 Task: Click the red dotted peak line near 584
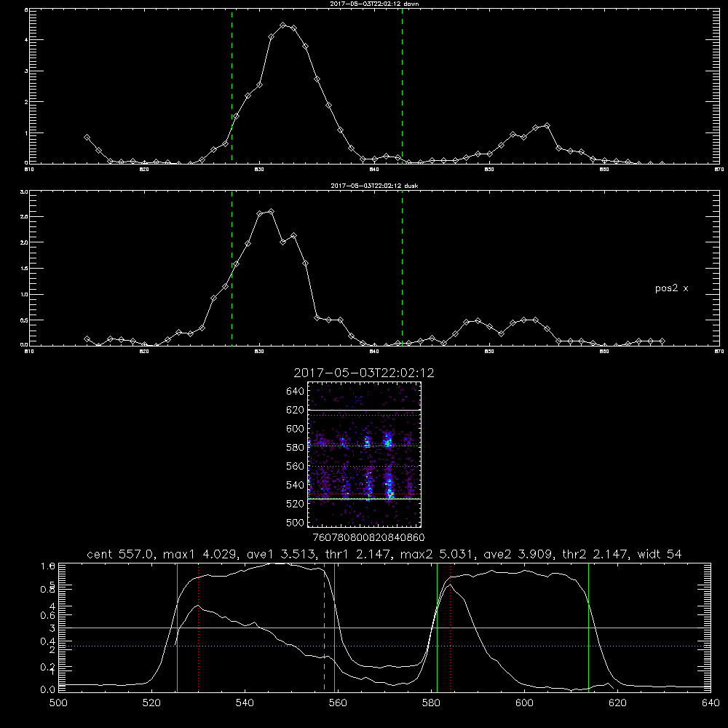pos(451,627)
